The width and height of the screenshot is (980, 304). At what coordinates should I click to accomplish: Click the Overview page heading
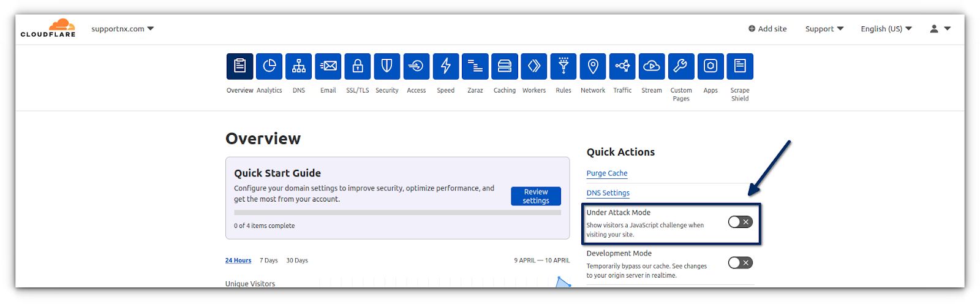[x=263, y=139]
